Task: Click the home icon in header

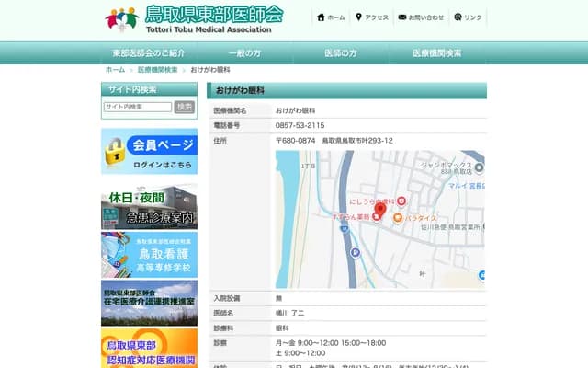Action: [x=320, y=17]
